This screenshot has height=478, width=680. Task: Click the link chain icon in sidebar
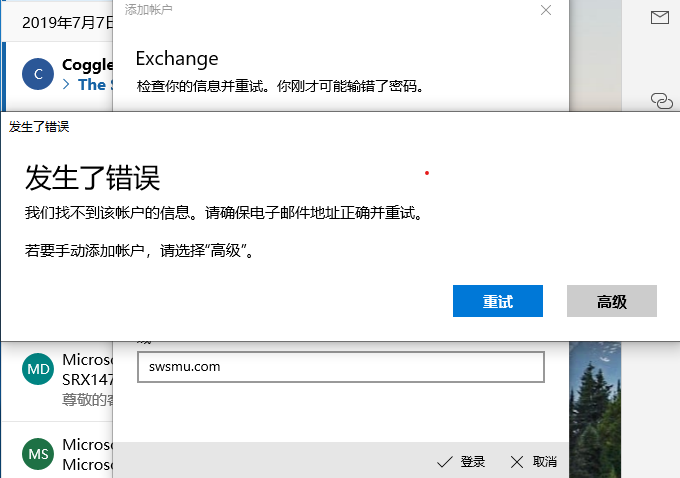662,101
